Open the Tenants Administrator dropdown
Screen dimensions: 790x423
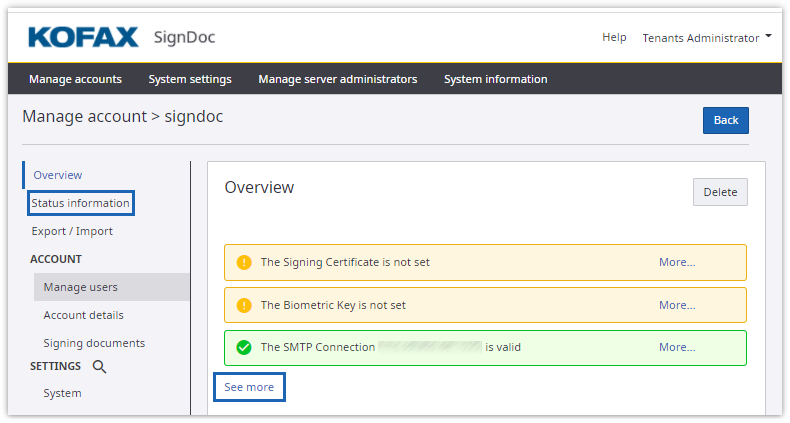click(x=707, y=38)
